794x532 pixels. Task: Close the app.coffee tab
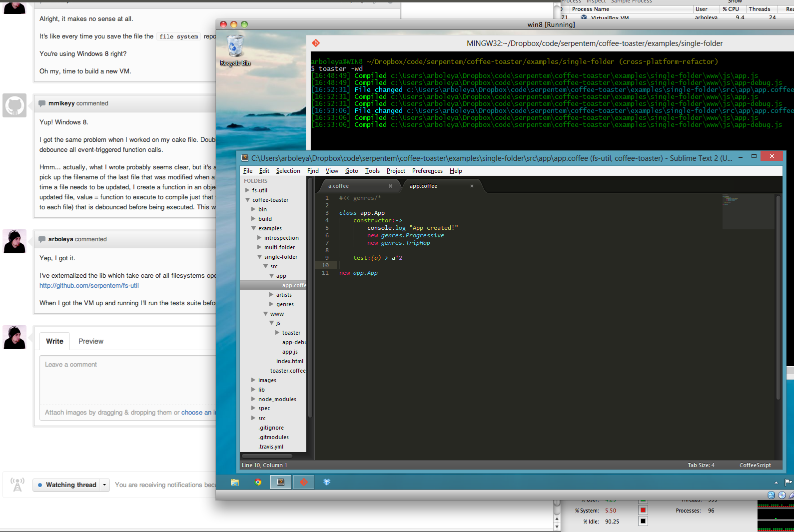tap(472, 186)
